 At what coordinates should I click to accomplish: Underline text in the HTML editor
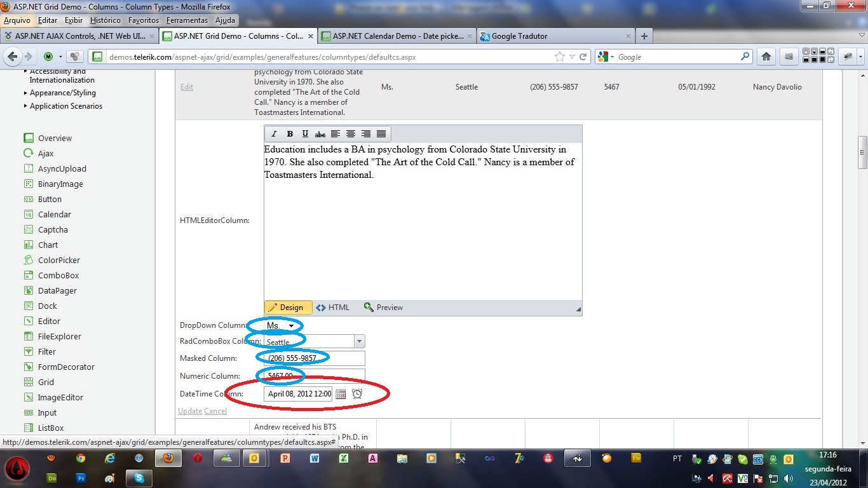[305, 133]
